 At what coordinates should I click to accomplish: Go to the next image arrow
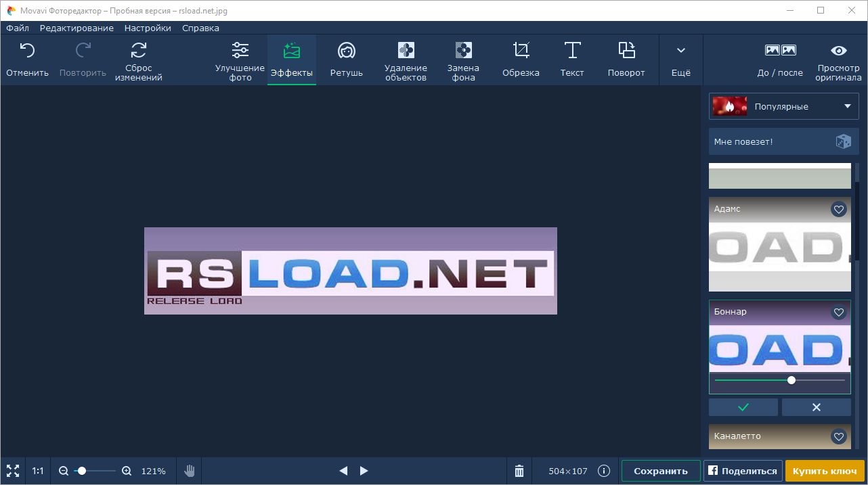(364, 471)
